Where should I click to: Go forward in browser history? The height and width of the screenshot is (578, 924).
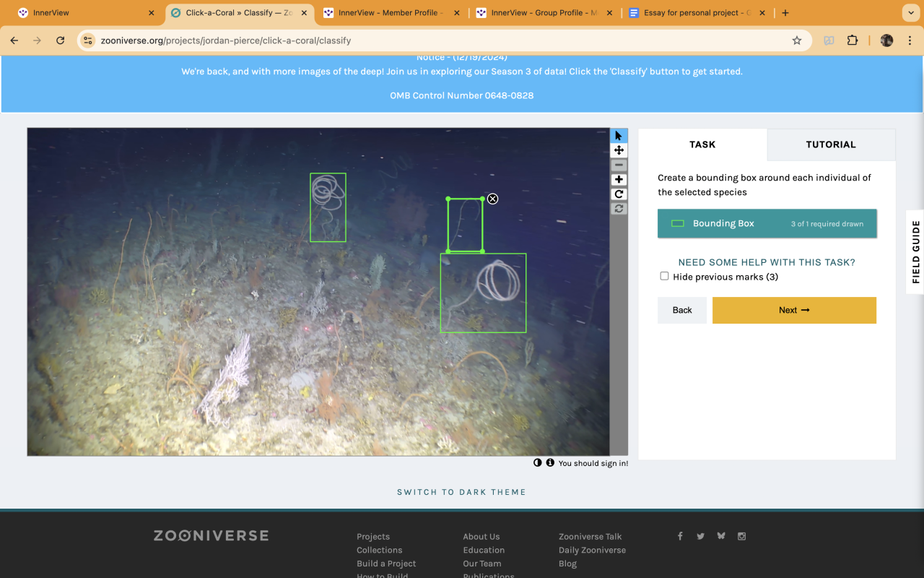click(38, 40)
